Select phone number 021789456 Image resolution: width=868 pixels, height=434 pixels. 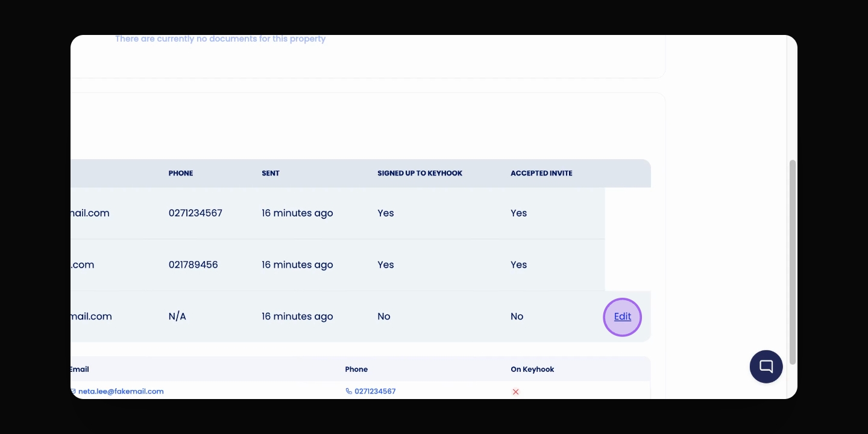[x=193, y=265]
